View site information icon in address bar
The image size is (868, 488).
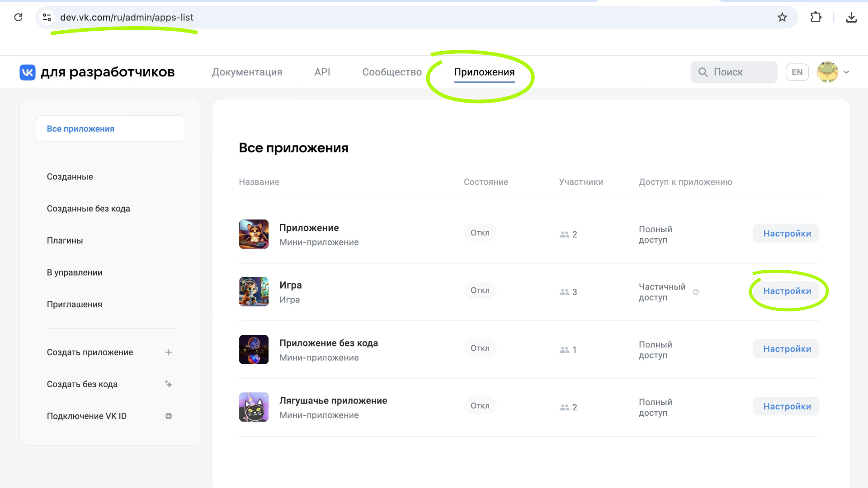pos(47,17)
